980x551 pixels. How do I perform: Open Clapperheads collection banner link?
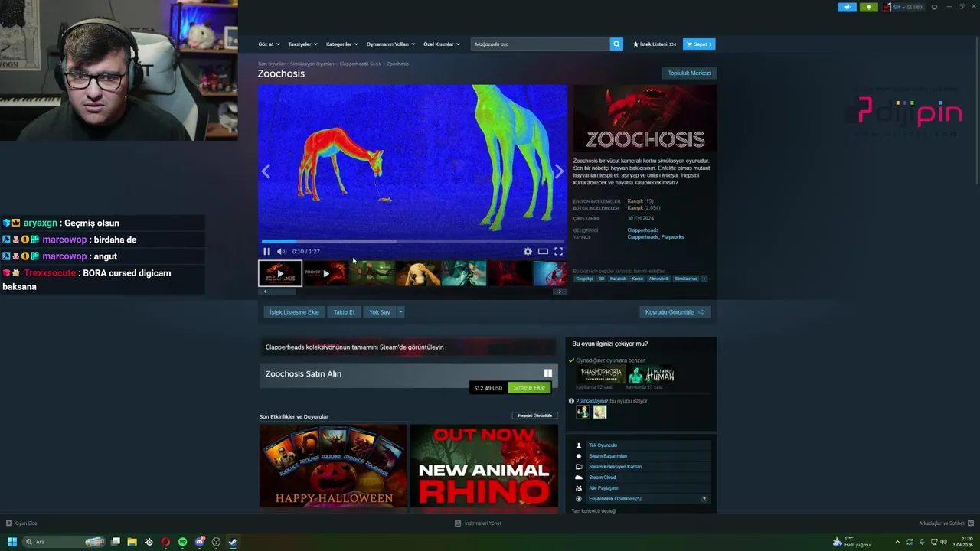click(407, 347)
